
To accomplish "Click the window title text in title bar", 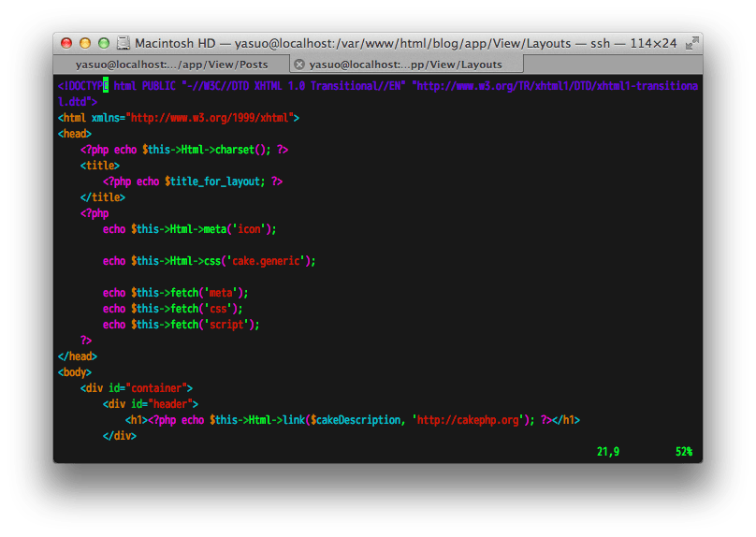I will click(x=405, y=43).
